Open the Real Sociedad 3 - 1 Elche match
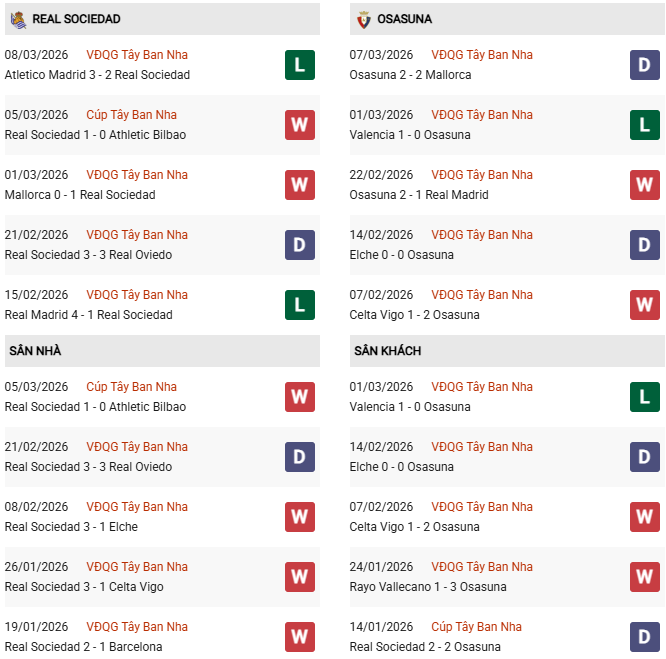 (71, 527)
